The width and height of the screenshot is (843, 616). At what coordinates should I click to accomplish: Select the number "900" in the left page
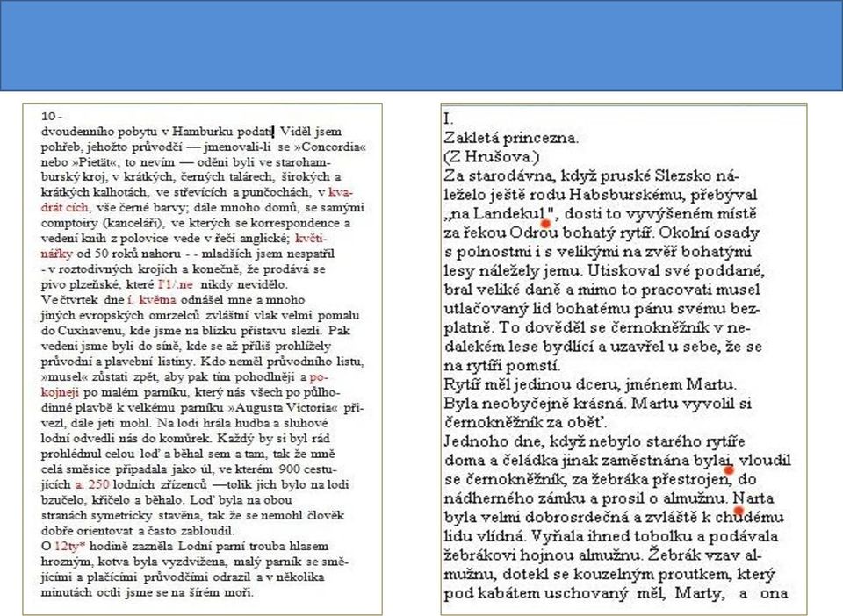290,469
